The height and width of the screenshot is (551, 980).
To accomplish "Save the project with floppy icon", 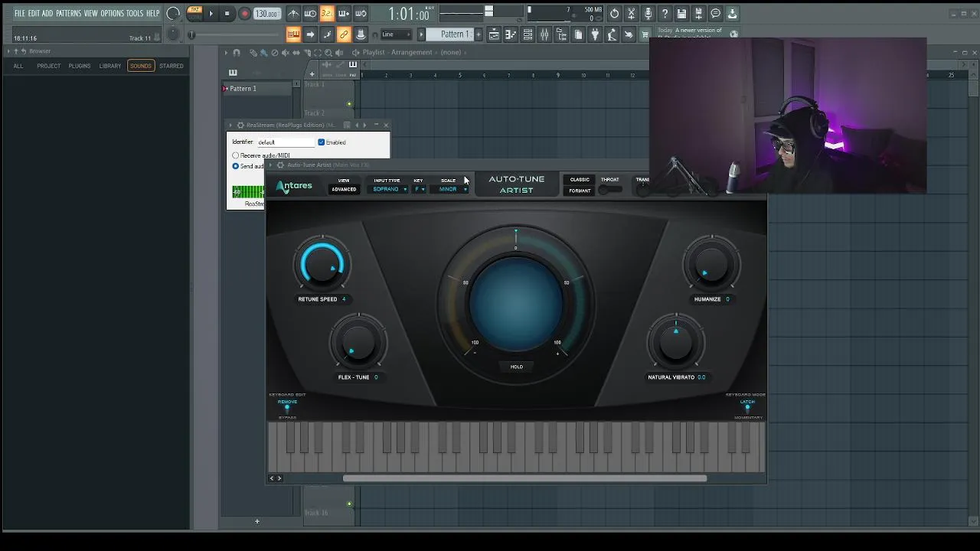I will (681, 14).
